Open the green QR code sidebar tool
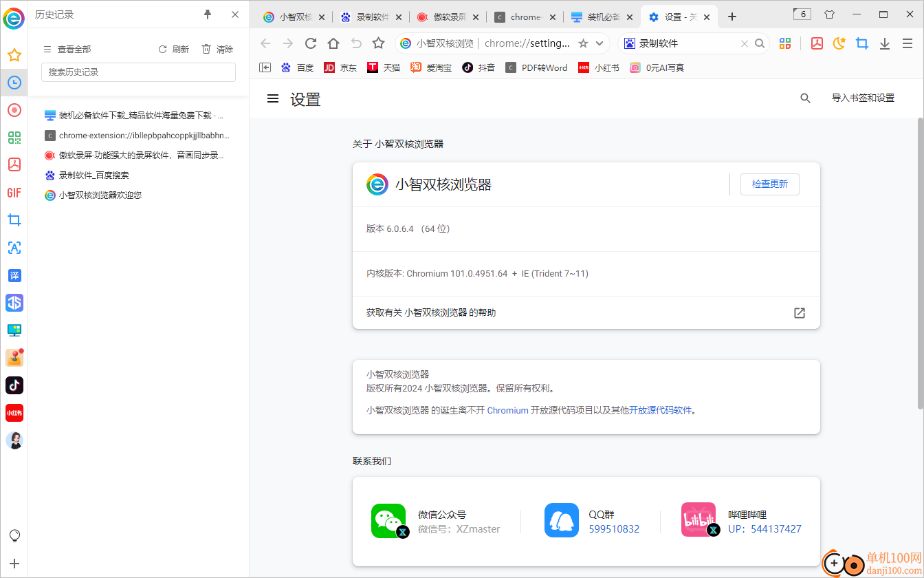Screen dimensions: 924x578 click(x=14, y=138)
